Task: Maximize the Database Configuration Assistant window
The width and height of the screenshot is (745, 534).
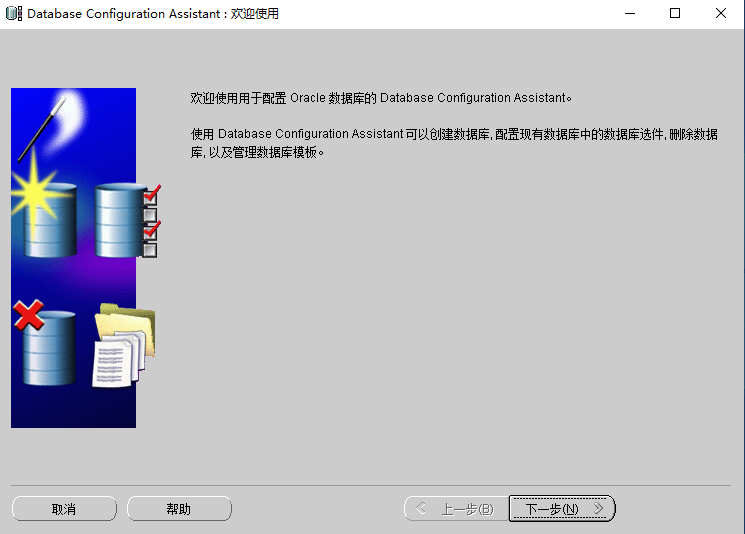Action: 675,13
